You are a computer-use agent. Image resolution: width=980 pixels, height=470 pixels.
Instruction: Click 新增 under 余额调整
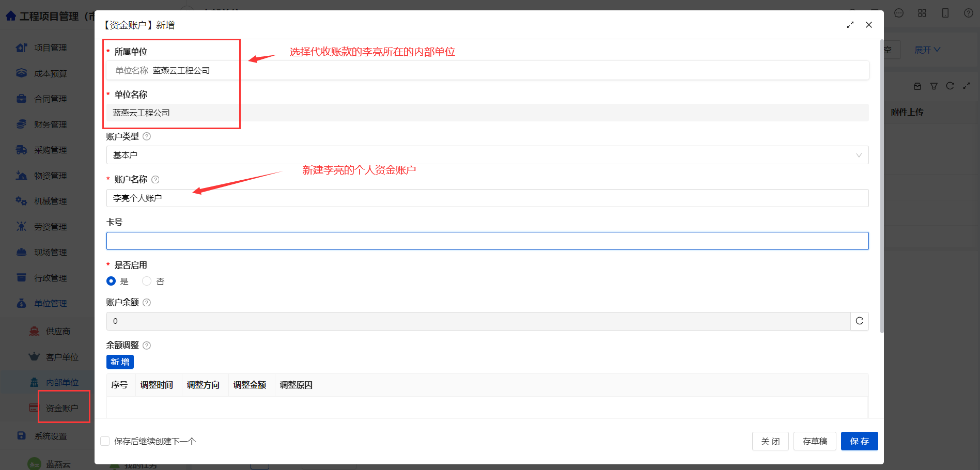tap(120, 362)
